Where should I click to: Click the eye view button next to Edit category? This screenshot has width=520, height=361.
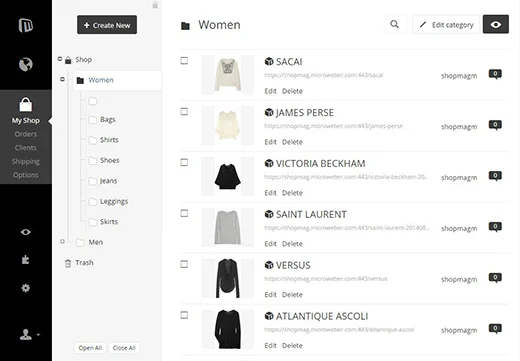click(496, 24)
